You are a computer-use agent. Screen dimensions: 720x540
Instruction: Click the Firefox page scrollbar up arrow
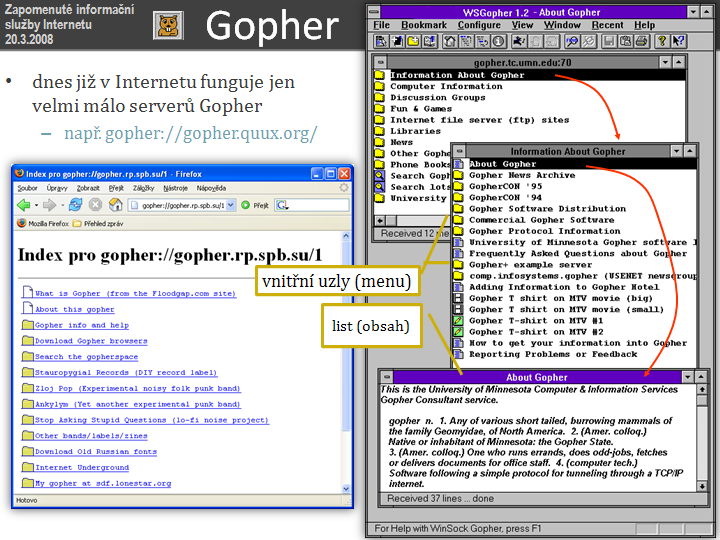pos(346,236)
